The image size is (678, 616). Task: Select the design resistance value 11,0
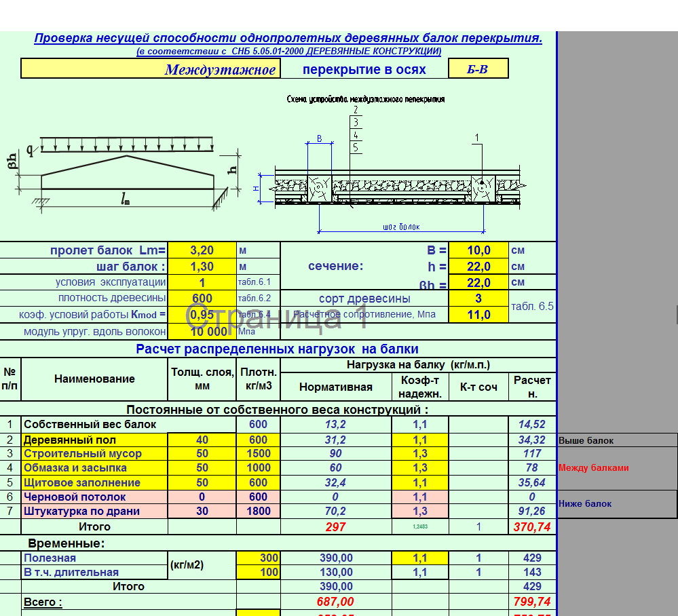click(x=478, y=315)
